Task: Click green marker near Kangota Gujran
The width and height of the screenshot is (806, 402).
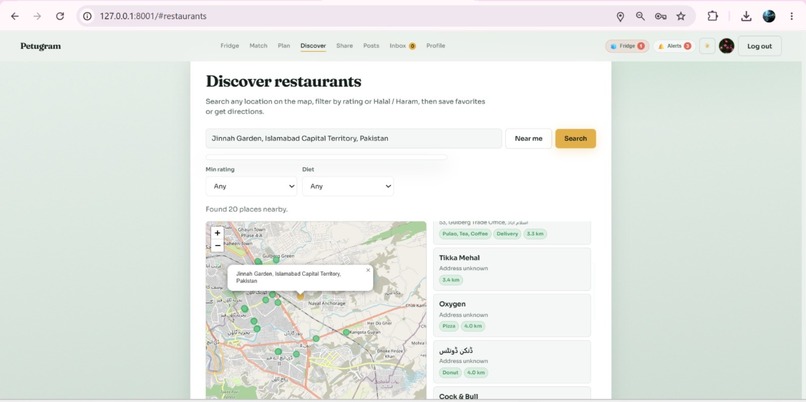Action: coord(346,332)
